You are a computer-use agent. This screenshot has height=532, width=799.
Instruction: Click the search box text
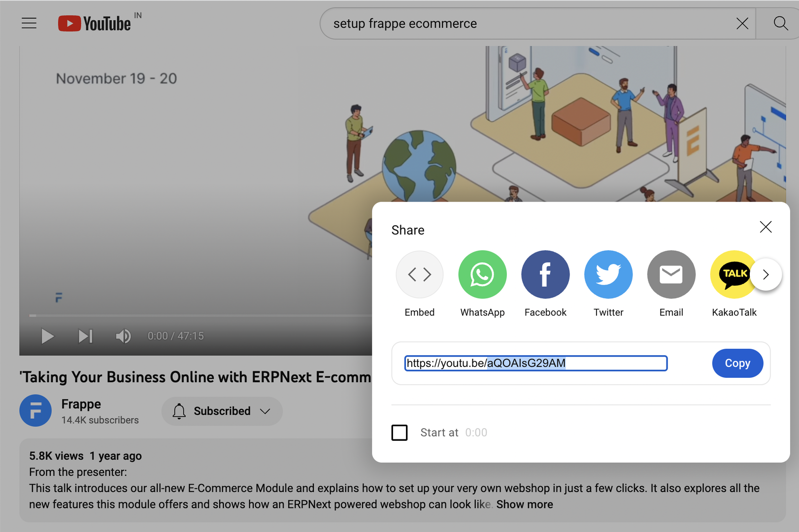coord(405,23)
